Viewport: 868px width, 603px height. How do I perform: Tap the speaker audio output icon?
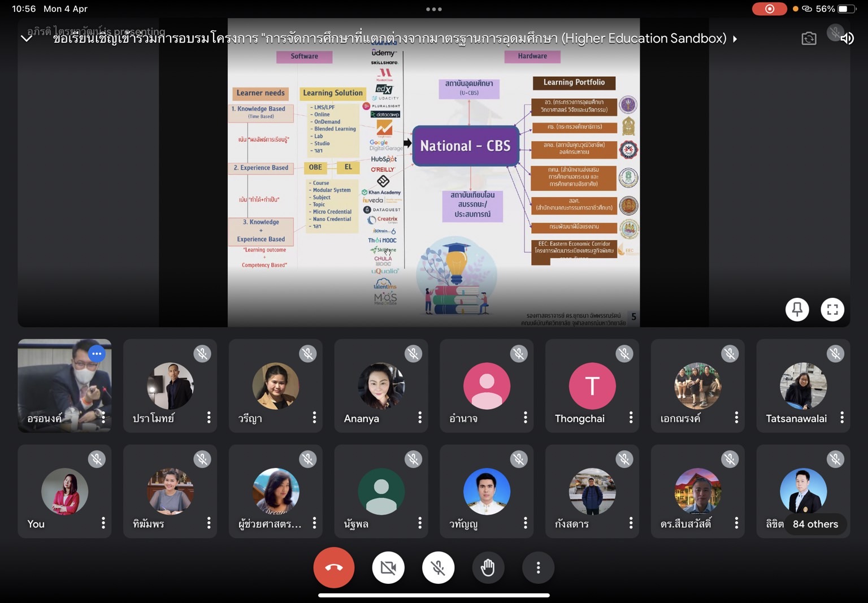point(847,38)
